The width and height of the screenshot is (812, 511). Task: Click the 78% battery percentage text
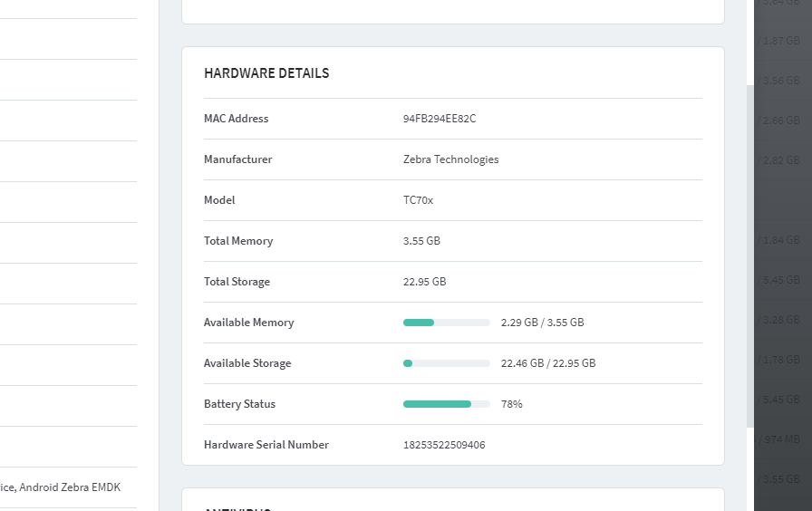tap(511, 404)
